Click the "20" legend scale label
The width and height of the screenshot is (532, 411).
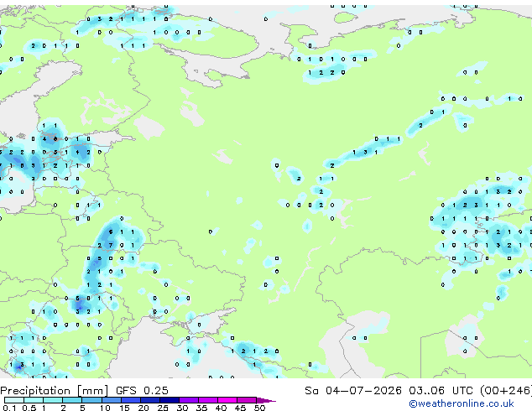pyautogui.click(x=143, y=408)
